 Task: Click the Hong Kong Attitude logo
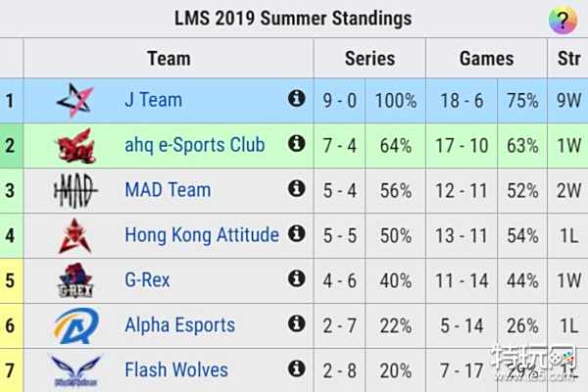pyautogui.click(x=74, y=235)
